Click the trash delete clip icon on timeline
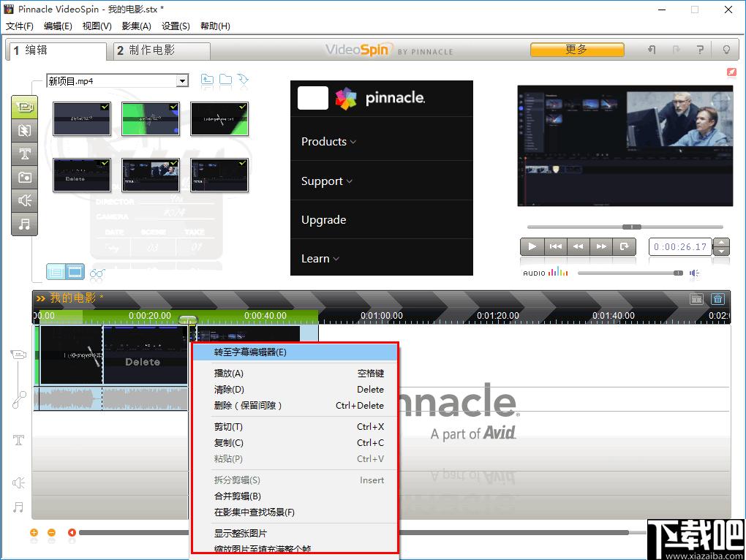 pyautogui.click(x=718, y=298)
